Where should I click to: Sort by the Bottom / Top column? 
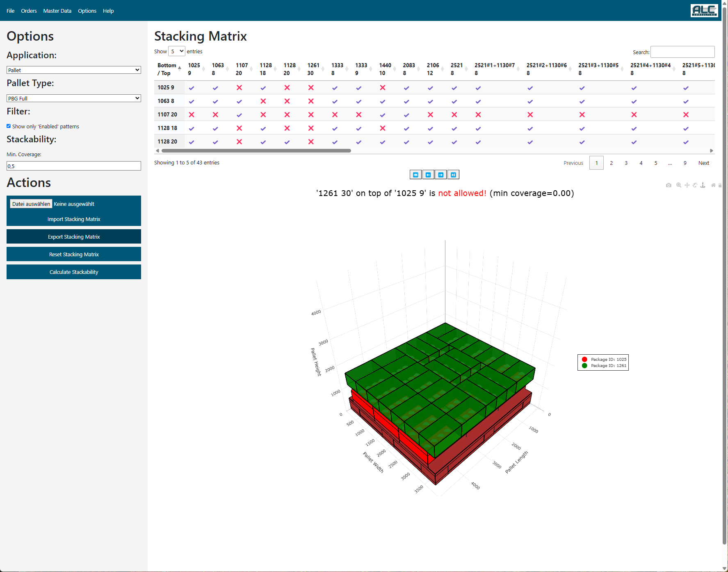pos(169,69)
